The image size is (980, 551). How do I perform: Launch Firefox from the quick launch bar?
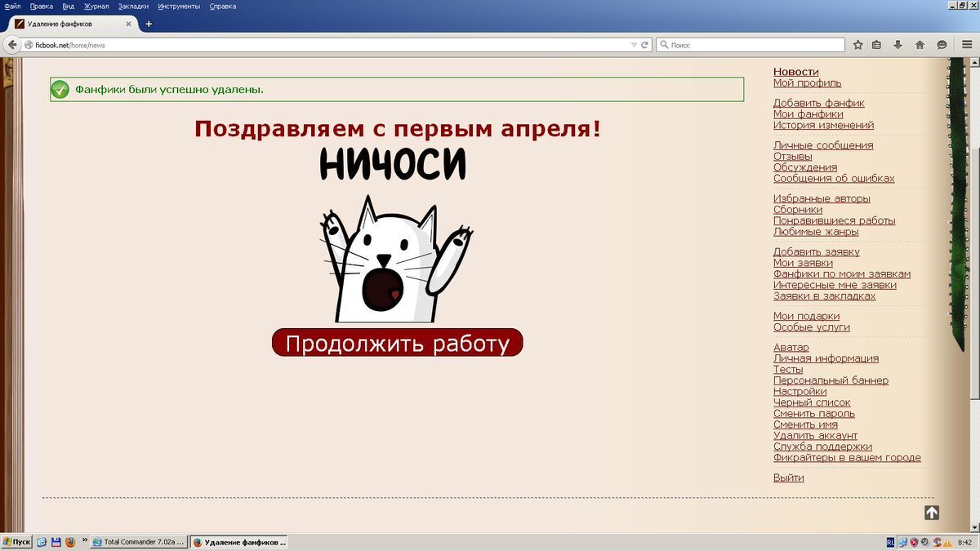(69, 542)
